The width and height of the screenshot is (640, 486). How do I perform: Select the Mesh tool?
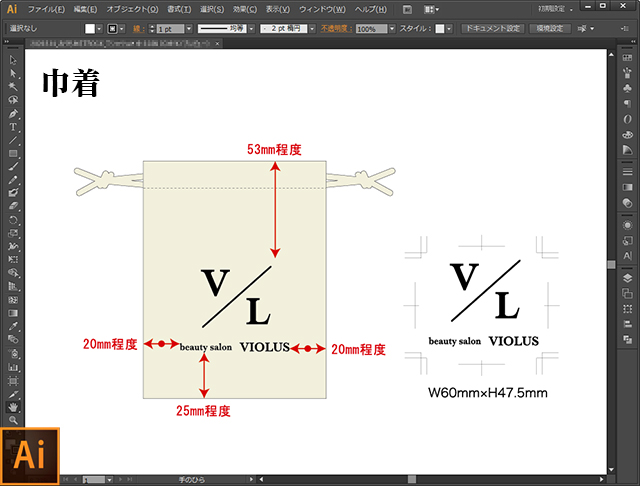click(x=13, y=300)
